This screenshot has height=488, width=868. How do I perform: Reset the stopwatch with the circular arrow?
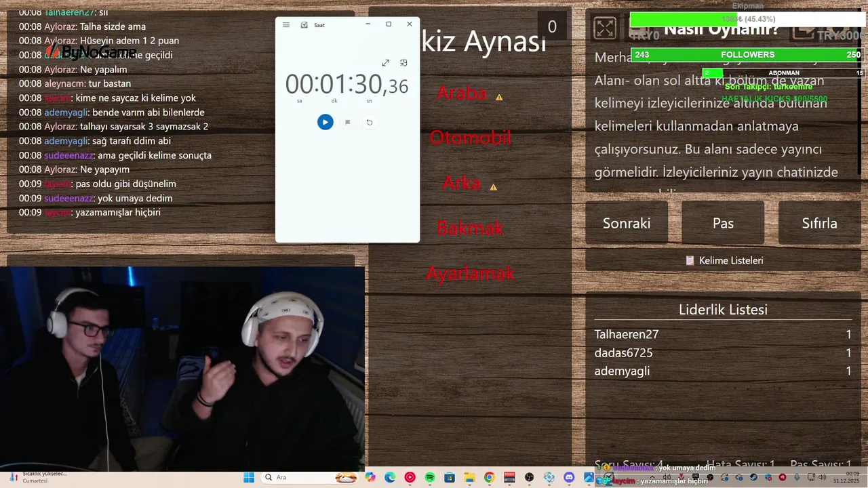[x=370, y=123]
